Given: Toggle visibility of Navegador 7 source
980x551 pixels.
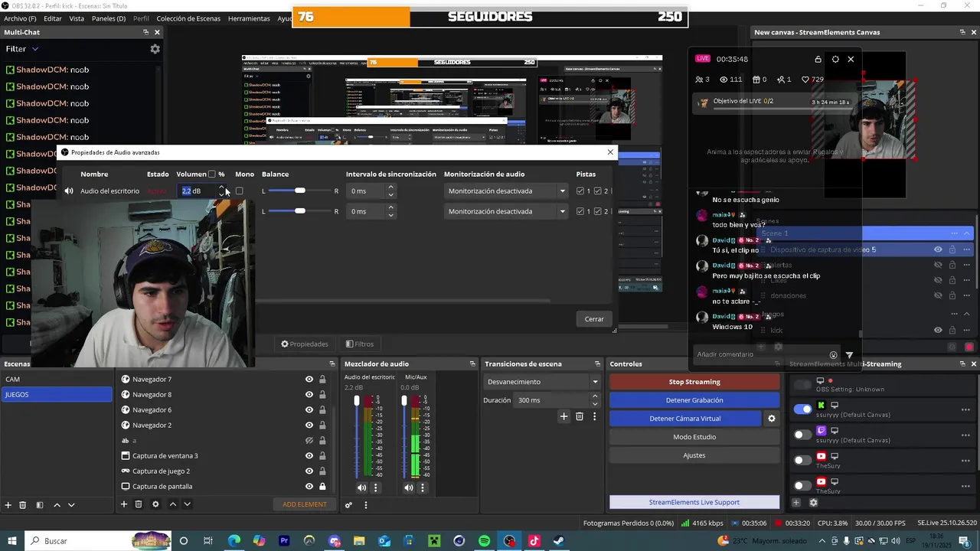Looking at the screenshot, I should tap(309, 380).
